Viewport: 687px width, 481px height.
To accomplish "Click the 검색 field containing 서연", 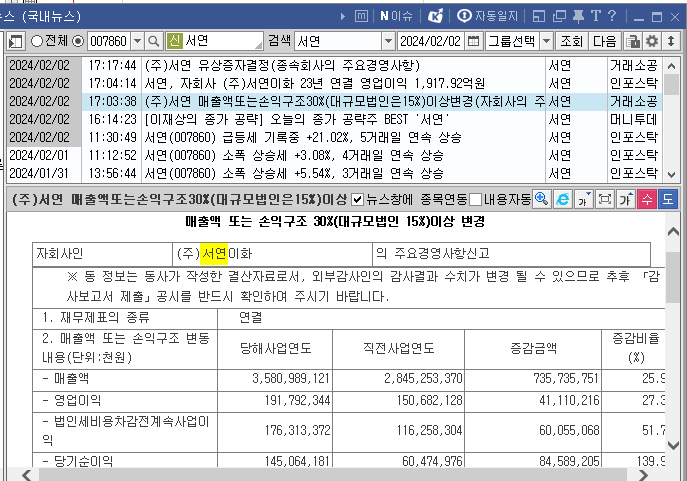I will click(x=338, y=42).
